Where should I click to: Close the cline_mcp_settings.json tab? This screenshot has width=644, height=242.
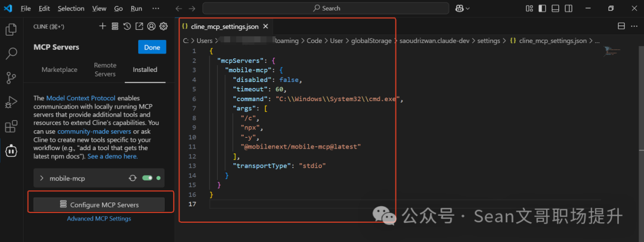[265, 26]
